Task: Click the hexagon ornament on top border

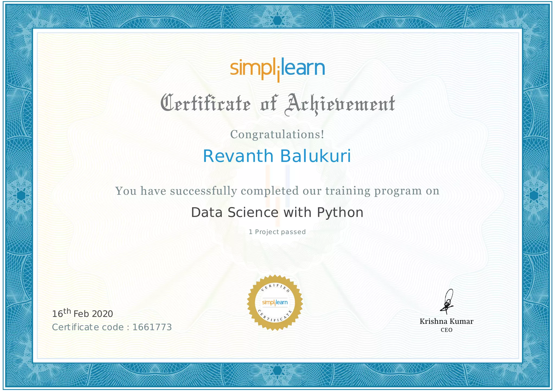Action: (277, 20)
